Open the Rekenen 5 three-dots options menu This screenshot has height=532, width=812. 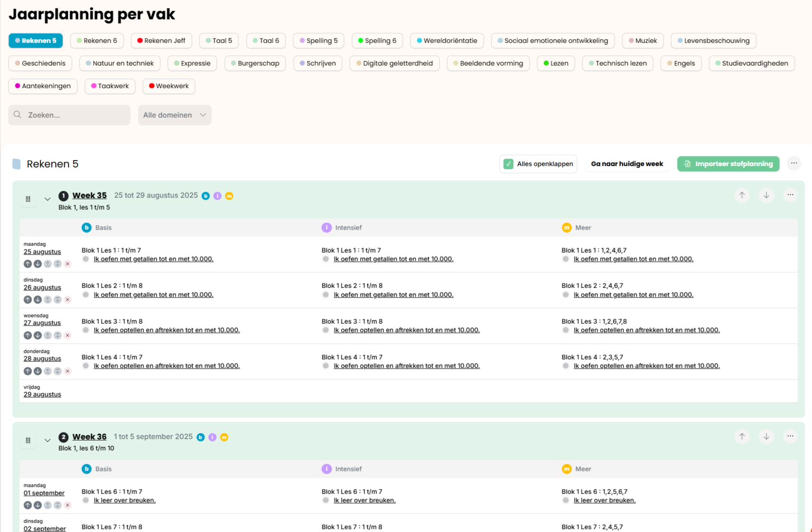793,163
